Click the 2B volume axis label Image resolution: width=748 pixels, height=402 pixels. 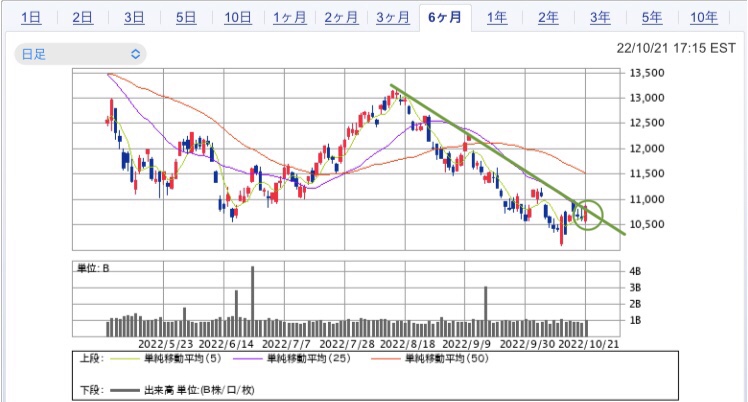click(x=635, y=304)
